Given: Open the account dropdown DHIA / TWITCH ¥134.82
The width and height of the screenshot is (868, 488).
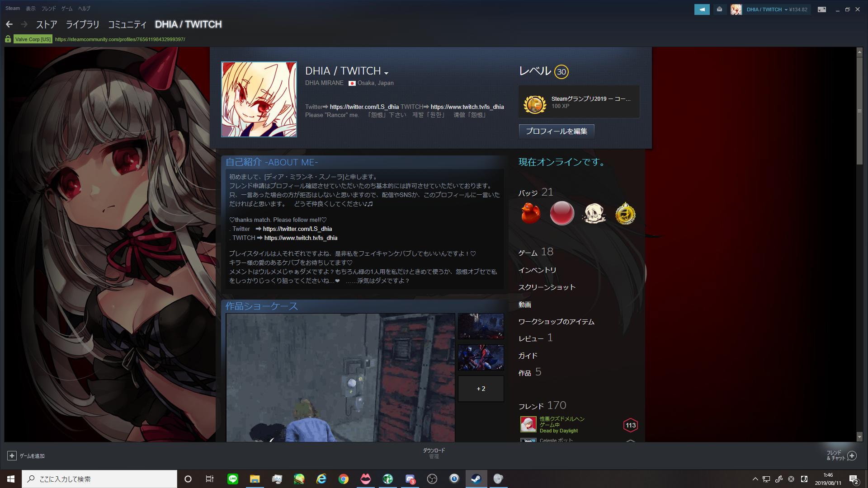Looking at the screenshot, I should click(777, 9).
